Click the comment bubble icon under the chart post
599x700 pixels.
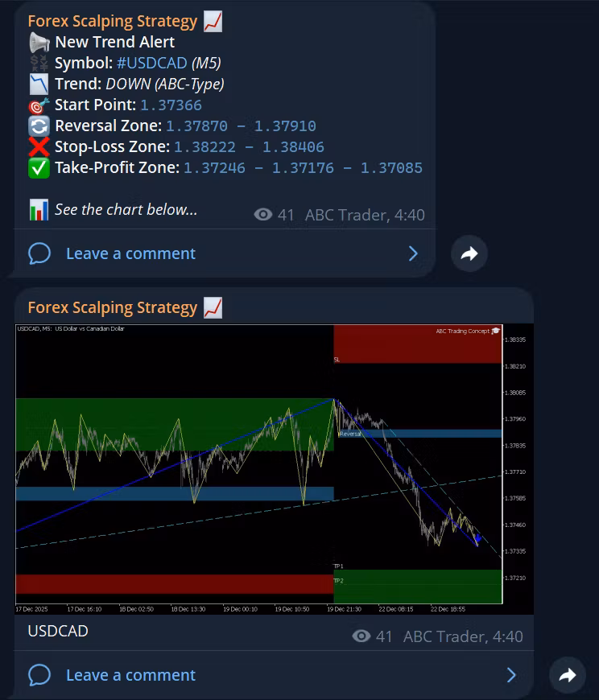[x=39, y=675]
